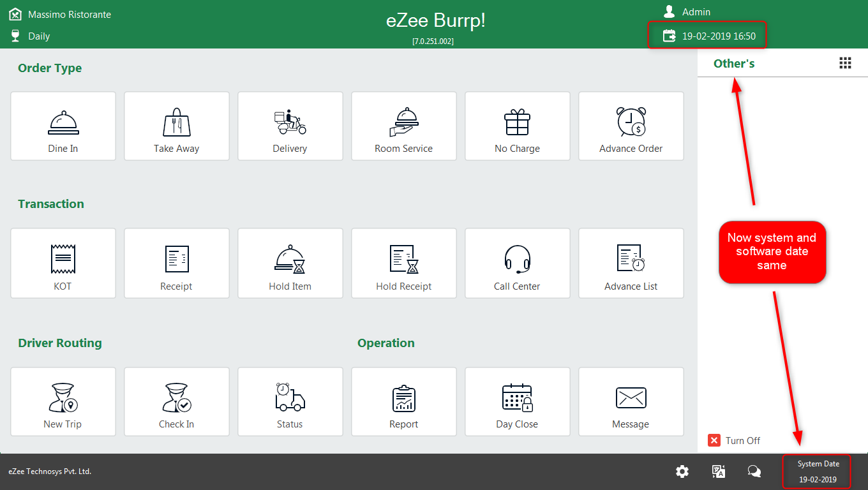Create an Advance Order
868x490 pixels.
click(631, 126)
